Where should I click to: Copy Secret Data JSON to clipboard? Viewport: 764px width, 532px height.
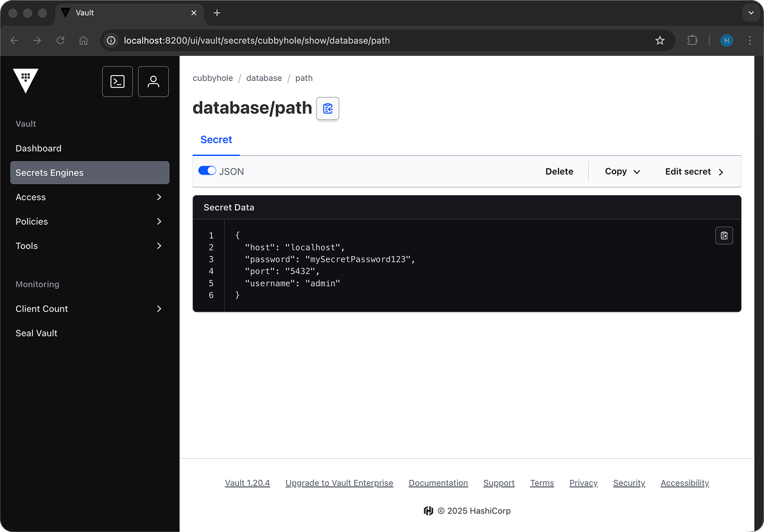[724, 236]
